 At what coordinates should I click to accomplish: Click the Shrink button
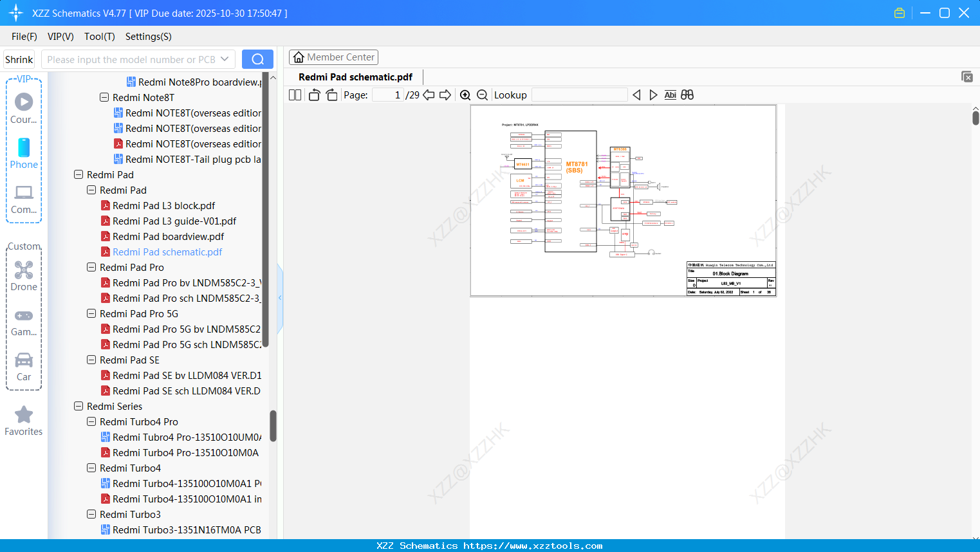click(x=19, y=59)
